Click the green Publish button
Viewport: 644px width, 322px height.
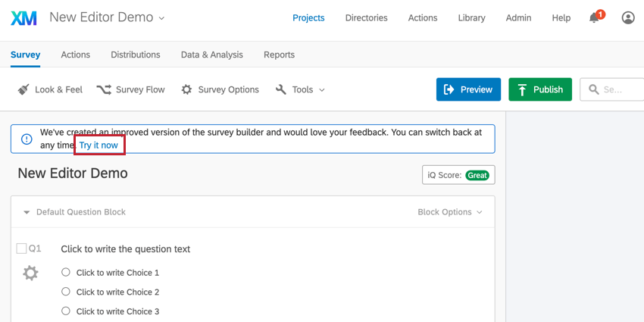[540, 89]
